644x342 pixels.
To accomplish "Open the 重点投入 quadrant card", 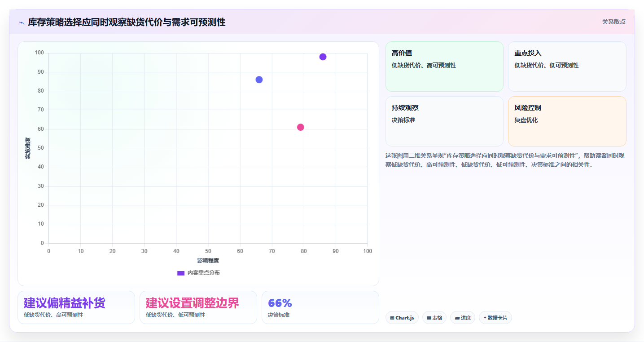I will pos(567,67).
